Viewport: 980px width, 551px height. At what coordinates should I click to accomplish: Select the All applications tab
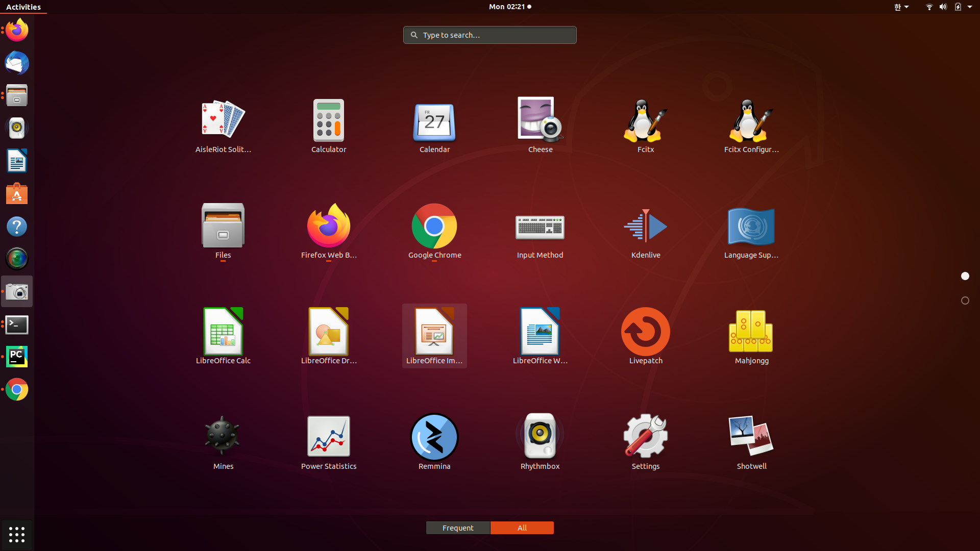522,528
